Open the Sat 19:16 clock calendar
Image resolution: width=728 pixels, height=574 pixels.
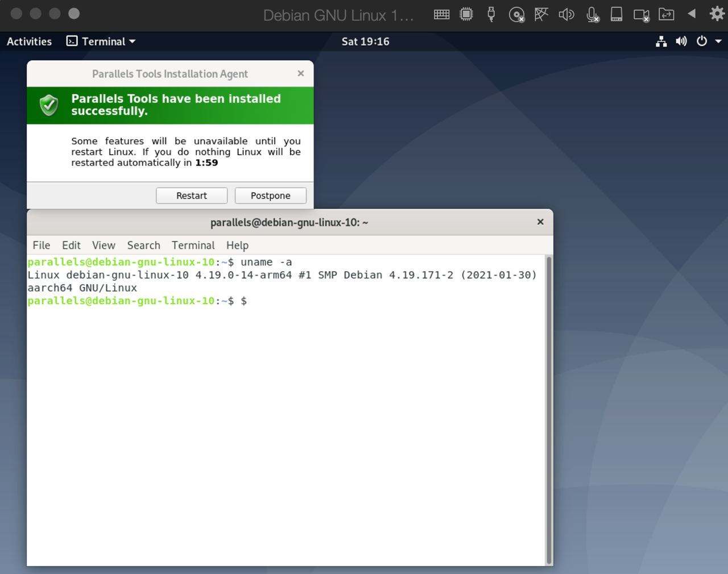(x=365, y=41)
